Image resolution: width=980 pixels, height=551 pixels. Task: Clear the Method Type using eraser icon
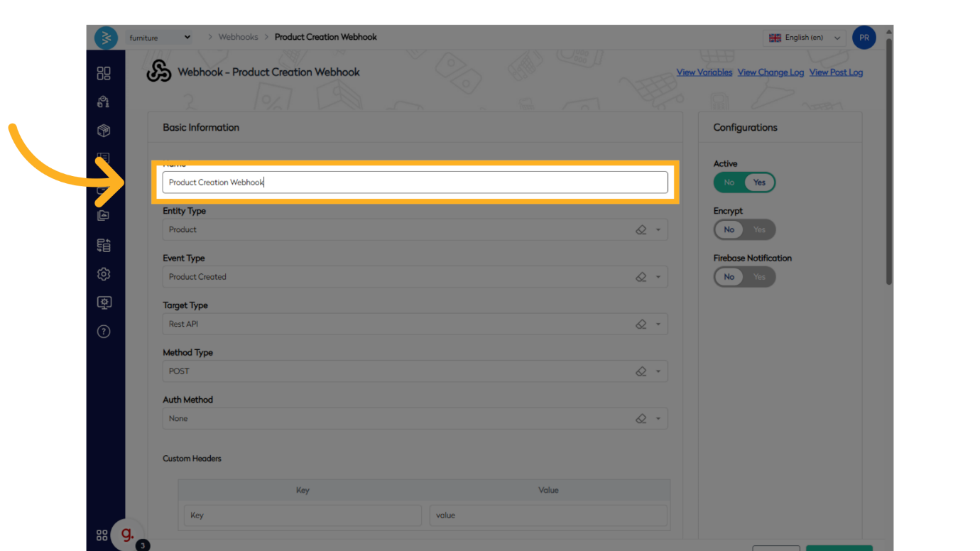click(x=641, y=371)
